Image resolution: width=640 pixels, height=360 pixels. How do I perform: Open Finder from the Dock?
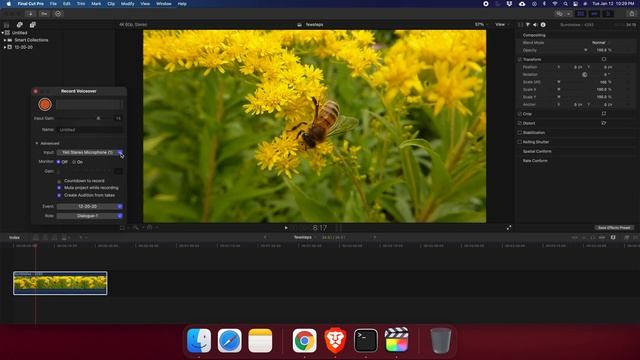199,340
